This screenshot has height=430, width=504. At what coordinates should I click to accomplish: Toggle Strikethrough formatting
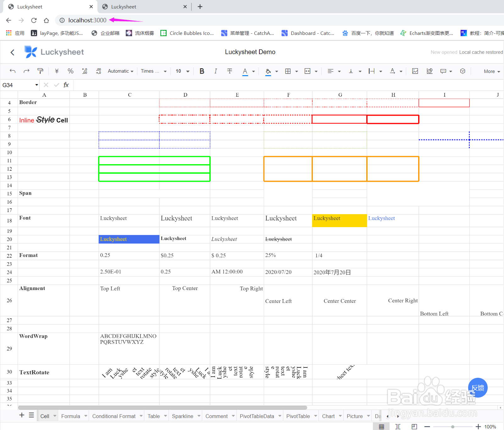point(230,71)
